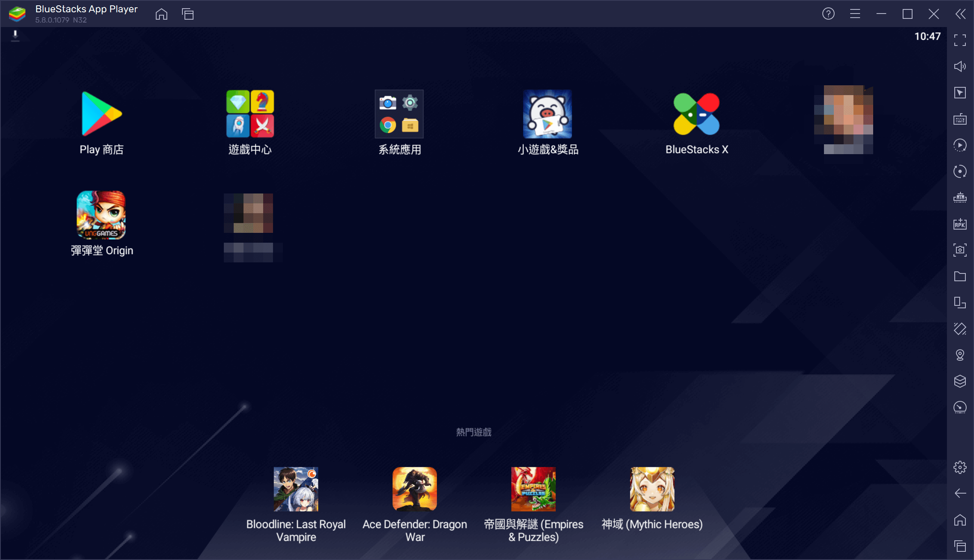This screenshot has width=974, height=560.
Task: Open Ace Defender: Dragon War game
Action: tap(414, 489)
